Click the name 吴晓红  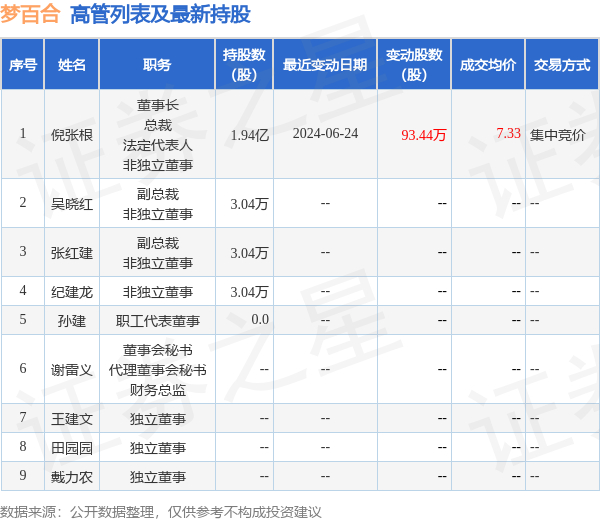coord(72,204)
